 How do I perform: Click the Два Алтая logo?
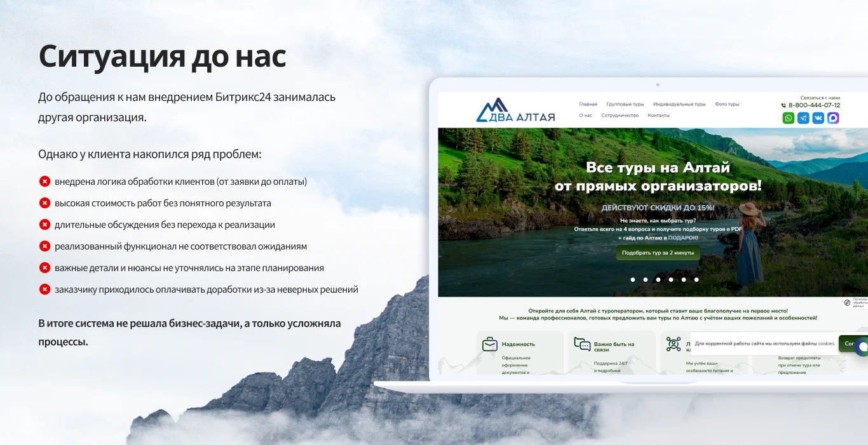tap(515, 110)
